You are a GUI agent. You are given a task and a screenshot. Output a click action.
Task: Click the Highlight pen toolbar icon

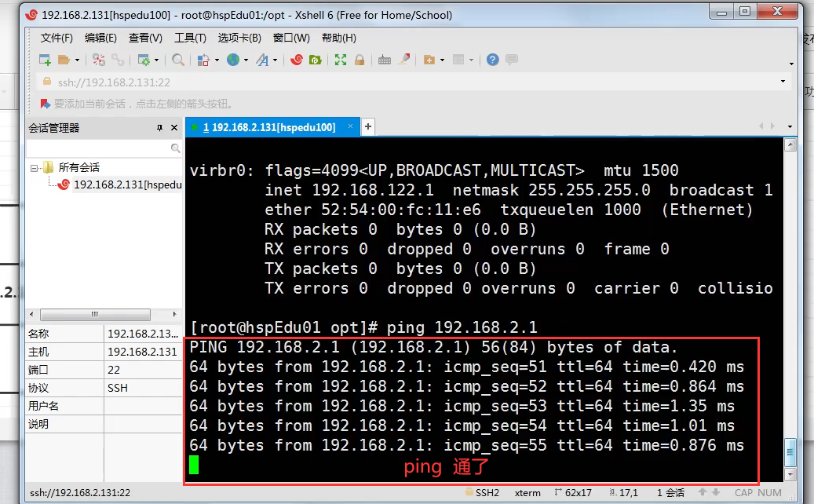coord(404,60)
